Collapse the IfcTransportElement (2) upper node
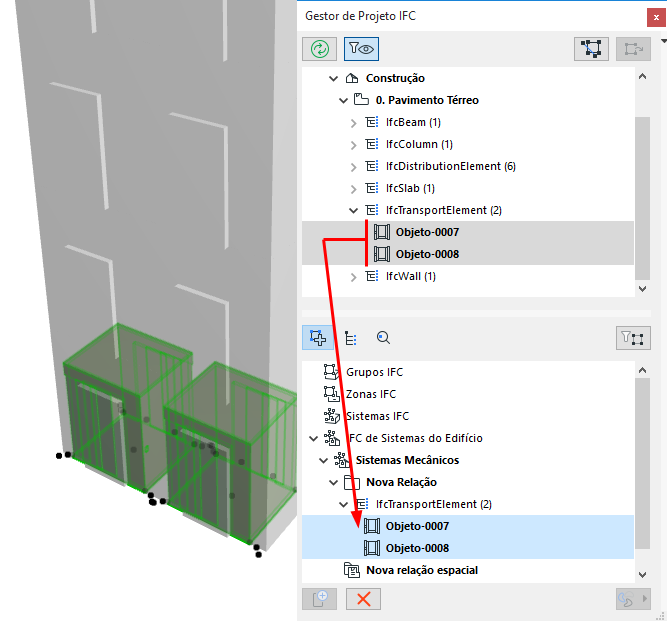Viewport: 667px width, 621px height. click(353, 211)
